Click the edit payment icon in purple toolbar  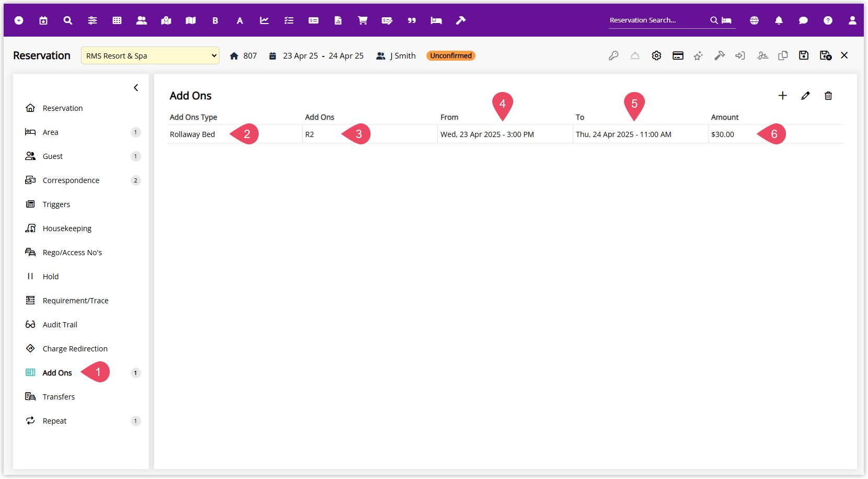click(x=387, y=20)
